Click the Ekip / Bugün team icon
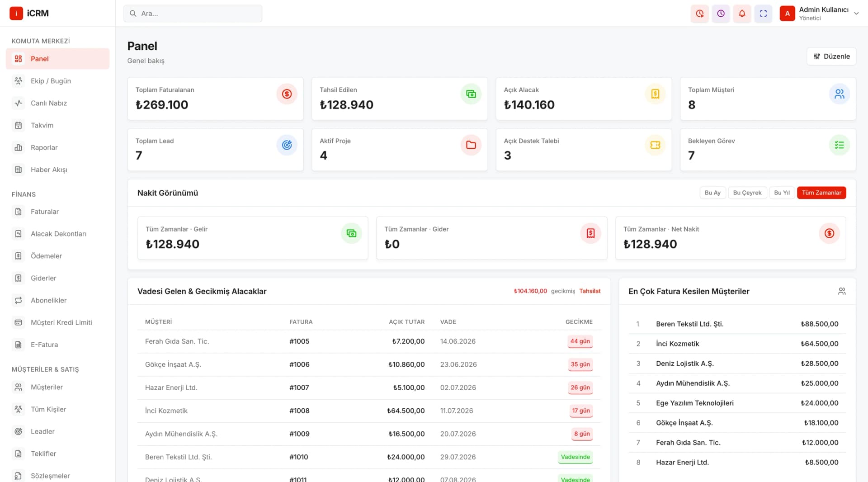The width and height of the screenshot is (868, 482). coord(18,81)
